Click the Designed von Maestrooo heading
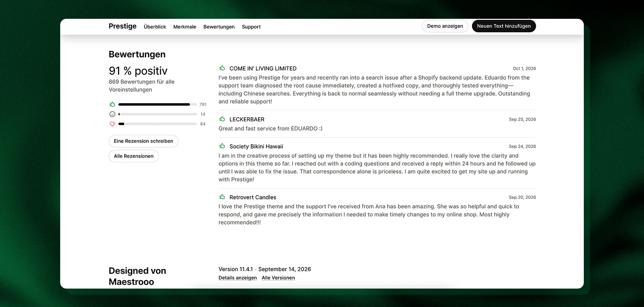This screenshot has height=307, width=644. (137, 276)
